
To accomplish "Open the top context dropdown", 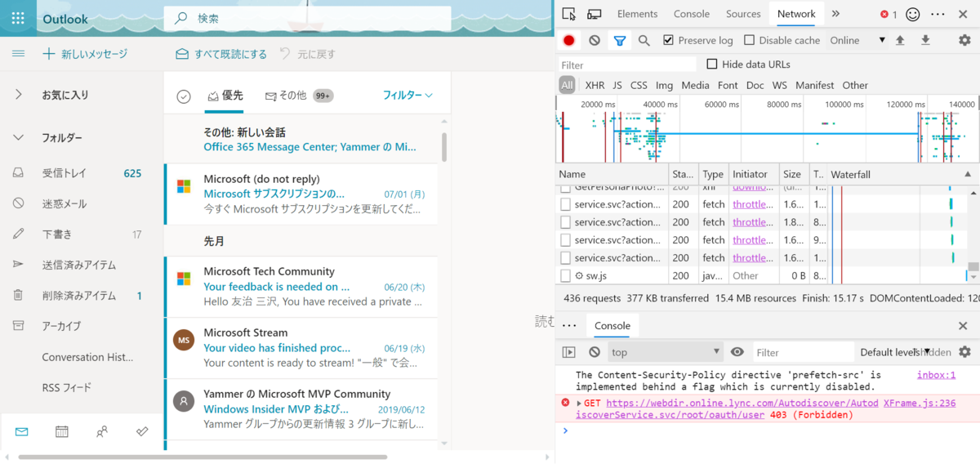I will click(x=666, y=352).
